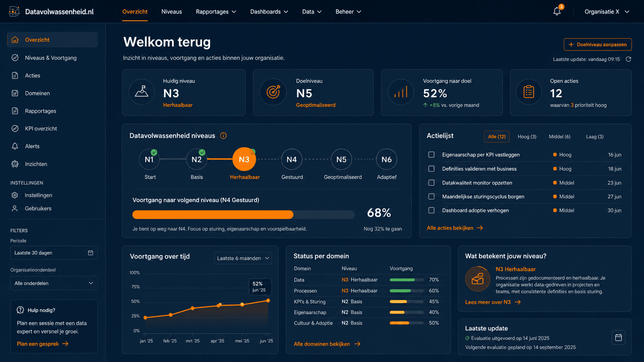Click the N2 Basis level node

[196, 159]
